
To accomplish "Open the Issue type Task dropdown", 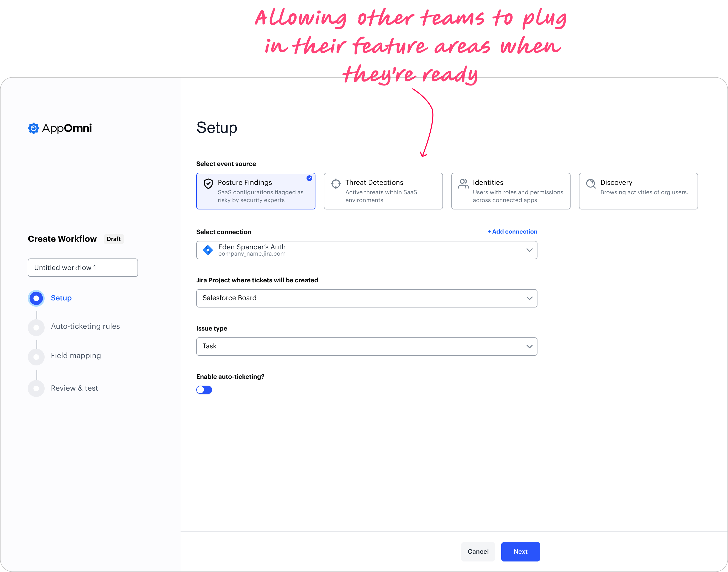I will click(x=366, y=346).
